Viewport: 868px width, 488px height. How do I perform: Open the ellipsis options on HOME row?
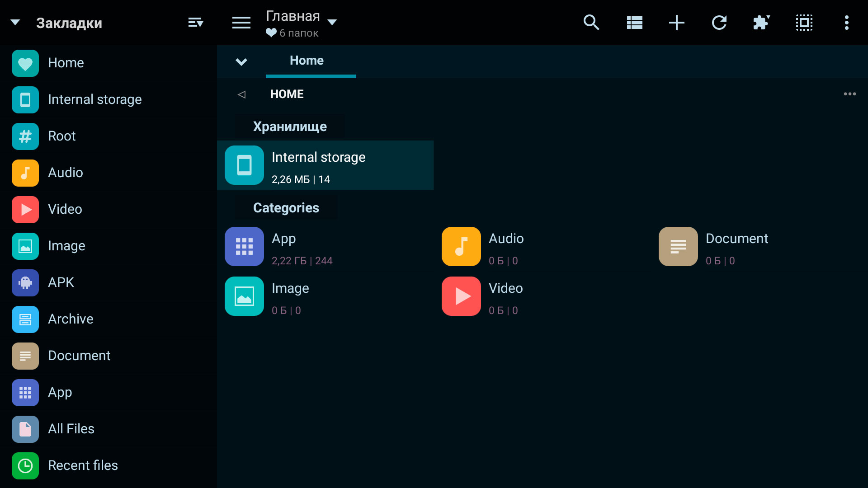click(x=850, y=94)
